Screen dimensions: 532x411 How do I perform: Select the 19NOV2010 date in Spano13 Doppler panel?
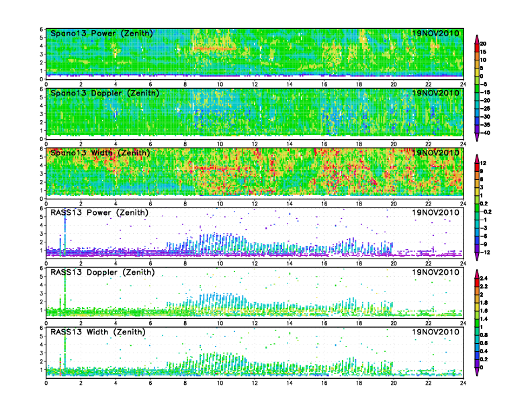click(436, 93)
